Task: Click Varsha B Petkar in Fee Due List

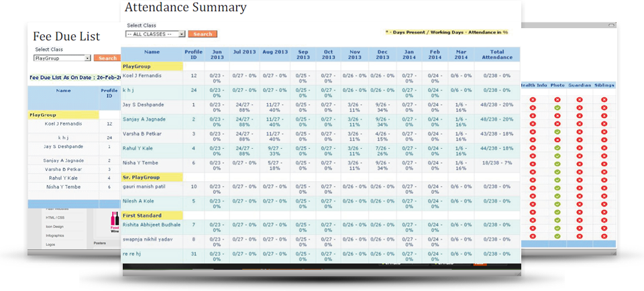Action: point(63,169)
